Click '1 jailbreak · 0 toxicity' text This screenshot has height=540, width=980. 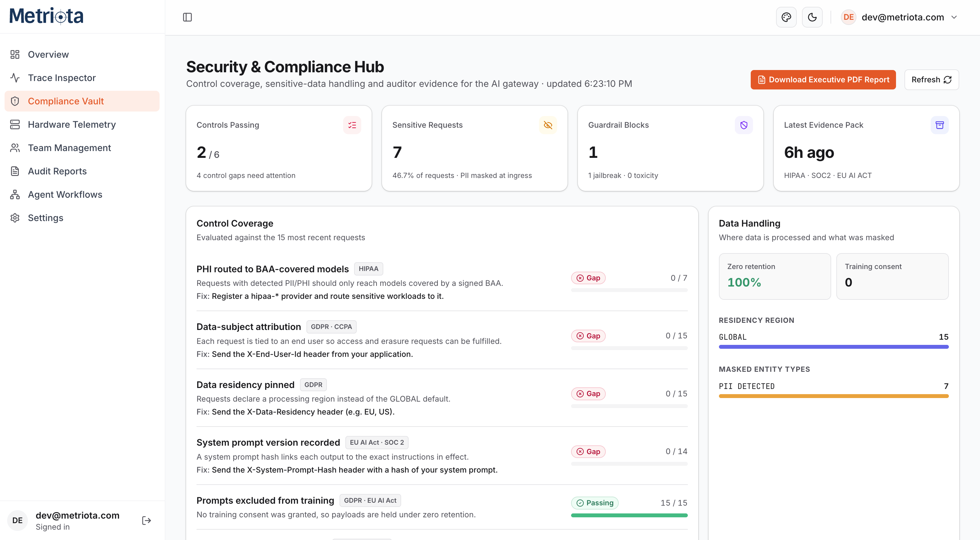click(623, 175)
